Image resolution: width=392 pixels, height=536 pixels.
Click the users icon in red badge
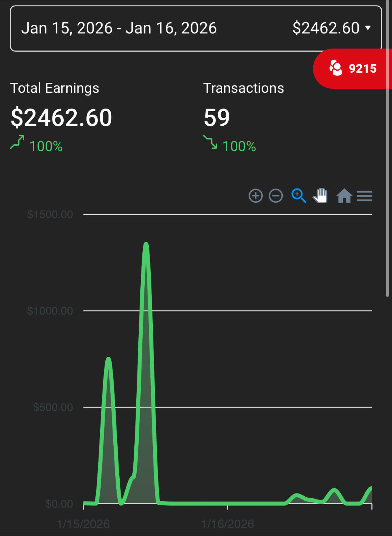click(336, 68)
